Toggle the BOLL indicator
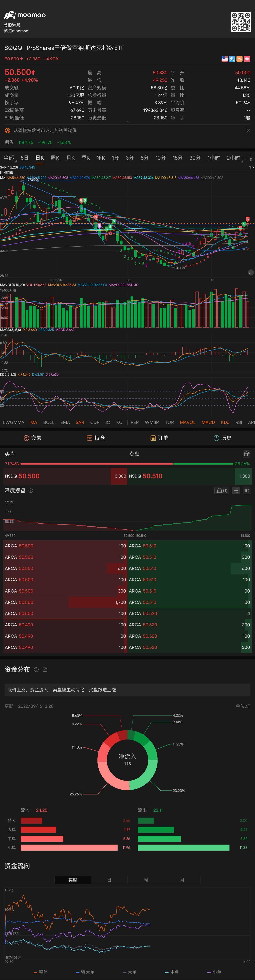 pyautogui.click(x=49, y=422)
